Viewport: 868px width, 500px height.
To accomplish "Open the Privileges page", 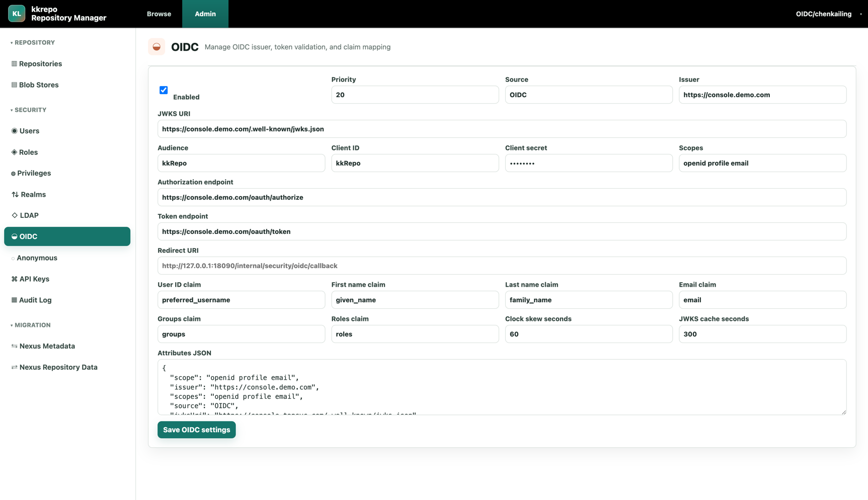I will pos(67,173).
